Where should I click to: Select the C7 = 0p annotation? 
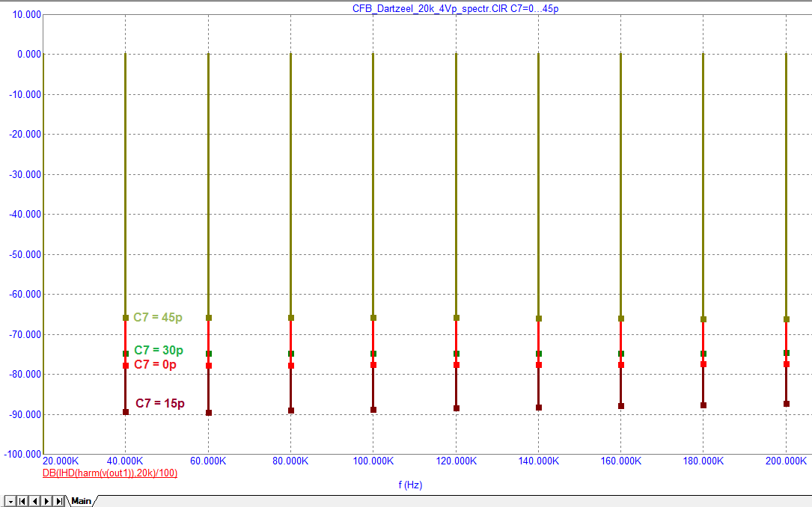(x=156, y=364)
